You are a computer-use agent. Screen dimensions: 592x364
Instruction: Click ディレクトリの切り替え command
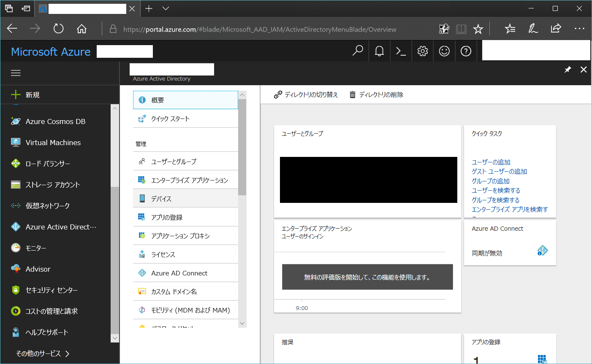[x=306, y=94]
